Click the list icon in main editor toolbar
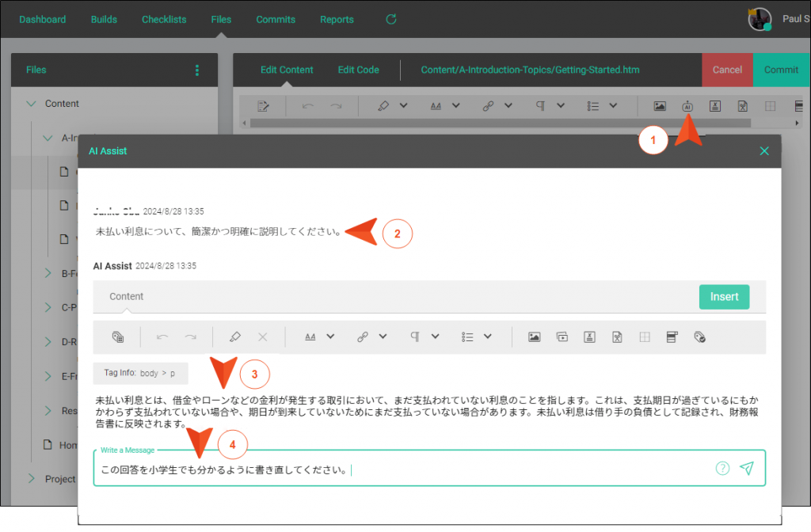Screen dimensions: 811x532 pyautogui.click(x=592, y=106)
